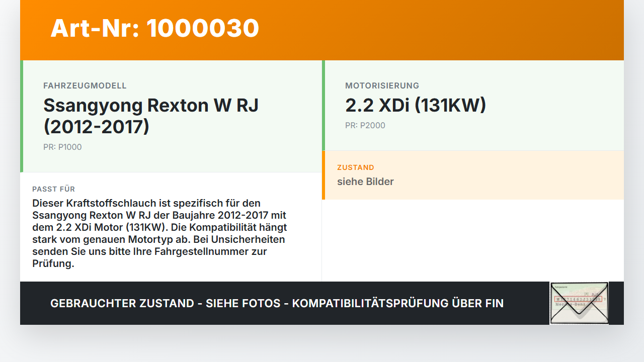The height and width of the screenshot is (362, 644).
Task: Select the 'siehe Bilder' condition text
Action: (365, 182)
